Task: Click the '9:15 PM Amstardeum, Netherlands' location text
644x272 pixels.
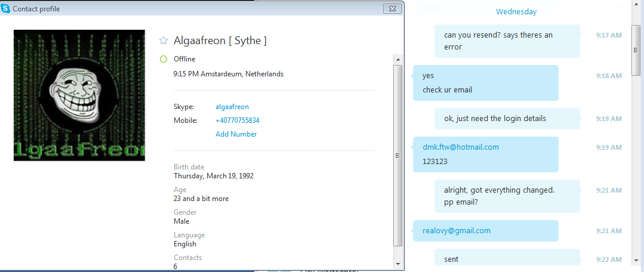Action: pyautogui.click(x=229, y=74)
